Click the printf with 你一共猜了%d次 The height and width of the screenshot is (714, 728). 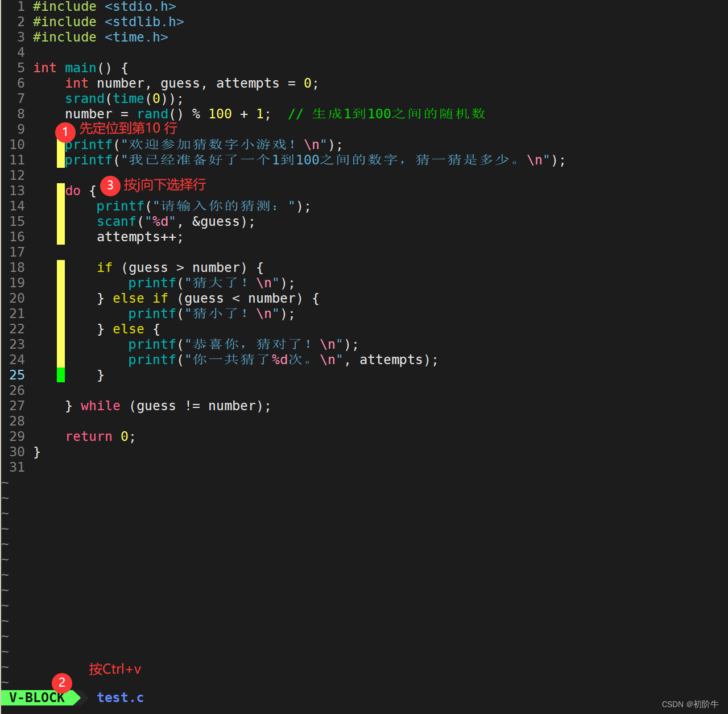click(x=283, y=360)
